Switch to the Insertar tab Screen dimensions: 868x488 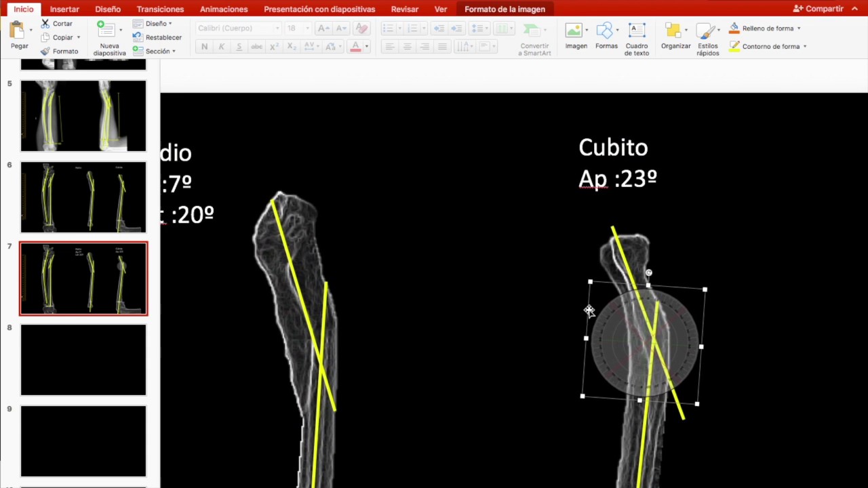coord(64,9)
